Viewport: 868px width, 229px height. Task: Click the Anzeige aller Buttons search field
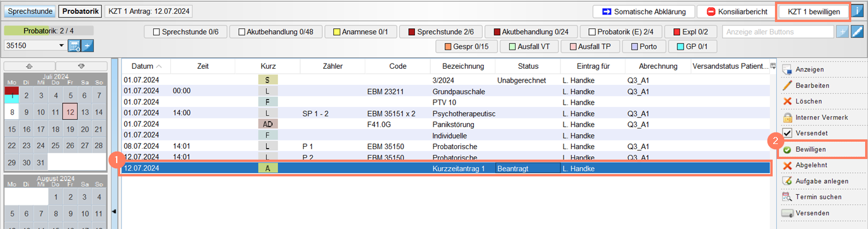[x=778, y=32]
